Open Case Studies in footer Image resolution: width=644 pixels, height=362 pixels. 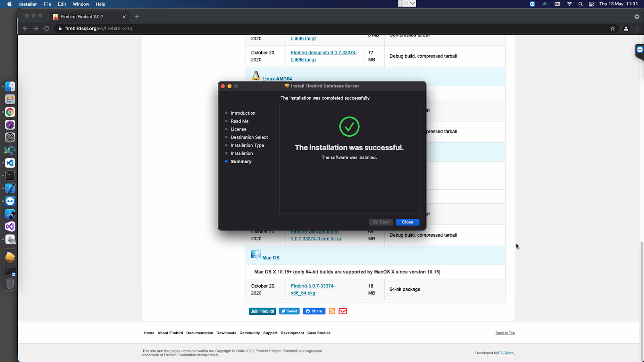319,333
